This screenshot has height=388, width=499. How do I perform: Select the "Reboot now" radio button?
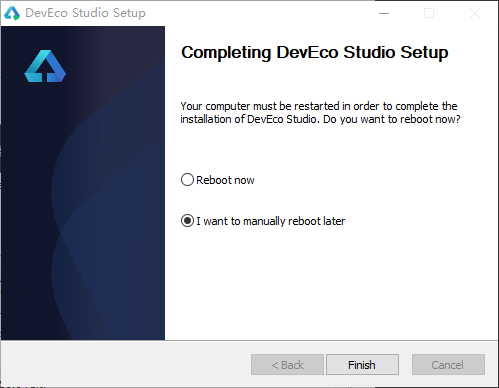click(x=187, y=180)
